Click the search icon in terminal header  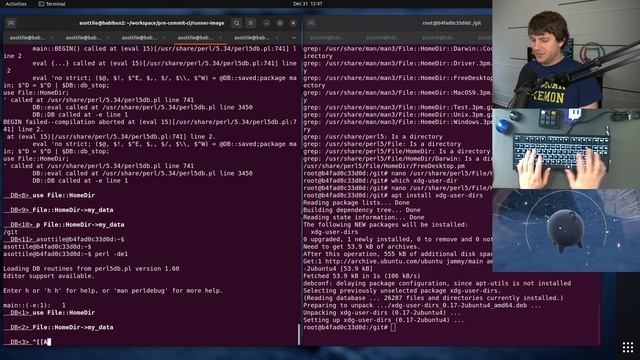point(236,23)
